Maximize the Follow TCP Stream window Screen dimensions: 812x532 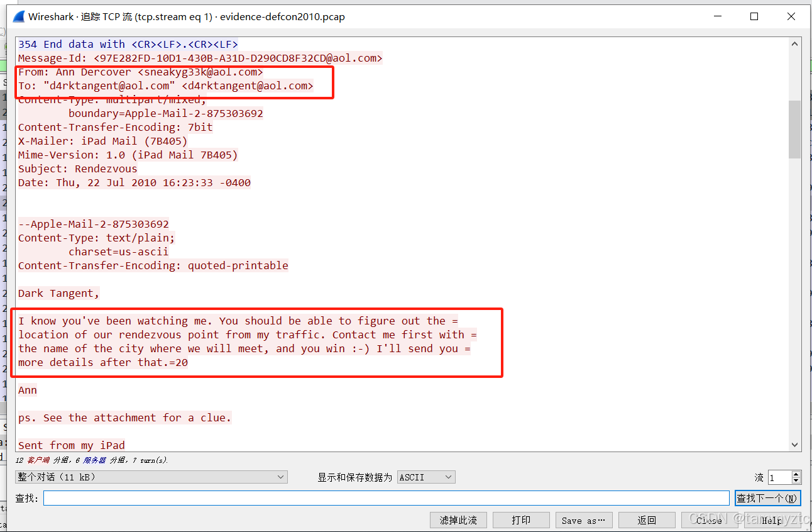754,17
